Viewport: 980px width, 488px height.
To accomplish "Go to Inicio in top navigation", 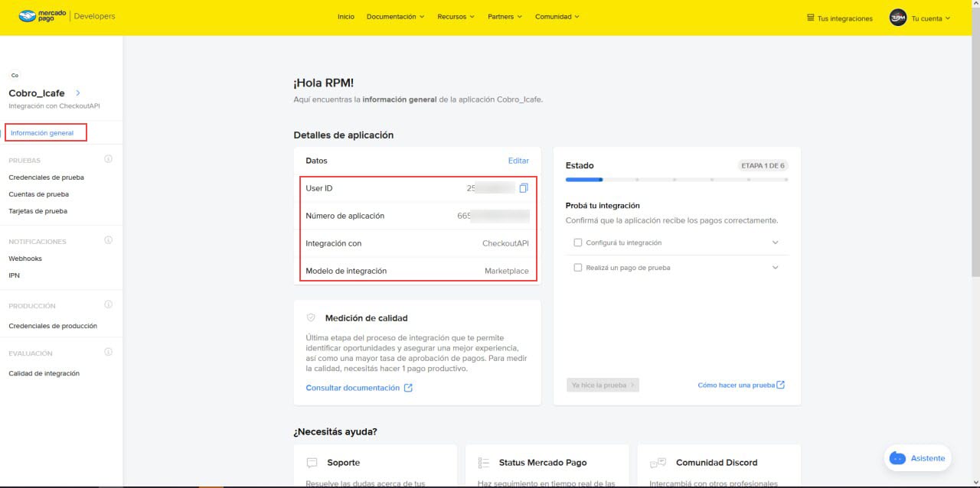I will pos(346,17).
